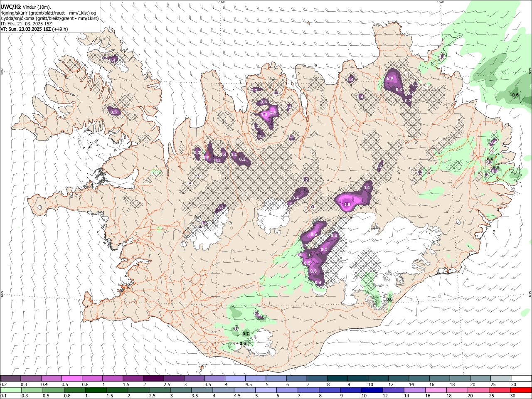Click the '0.4' value in the northern Westfjords cell
Viewport: 532px width, 399px height.
click(113, 60)
